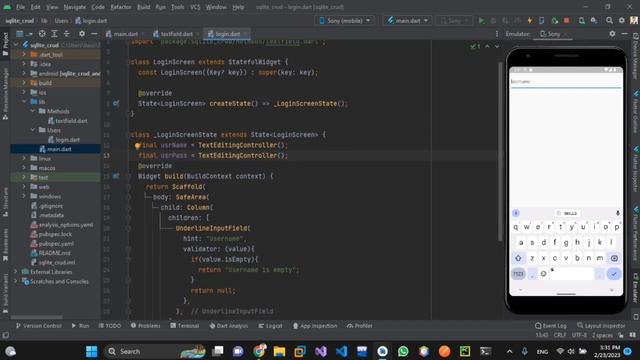Image resolution: width=640 pixels, height=360 pixels.
Task: Open Resource Manager sidebar tool window
Action: [5, 94]
